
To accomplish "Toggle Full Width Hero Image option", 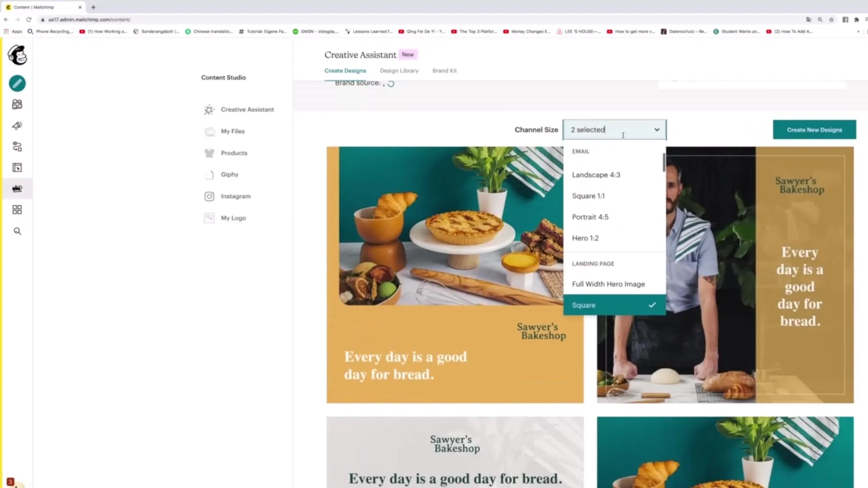I will point(608,284).
